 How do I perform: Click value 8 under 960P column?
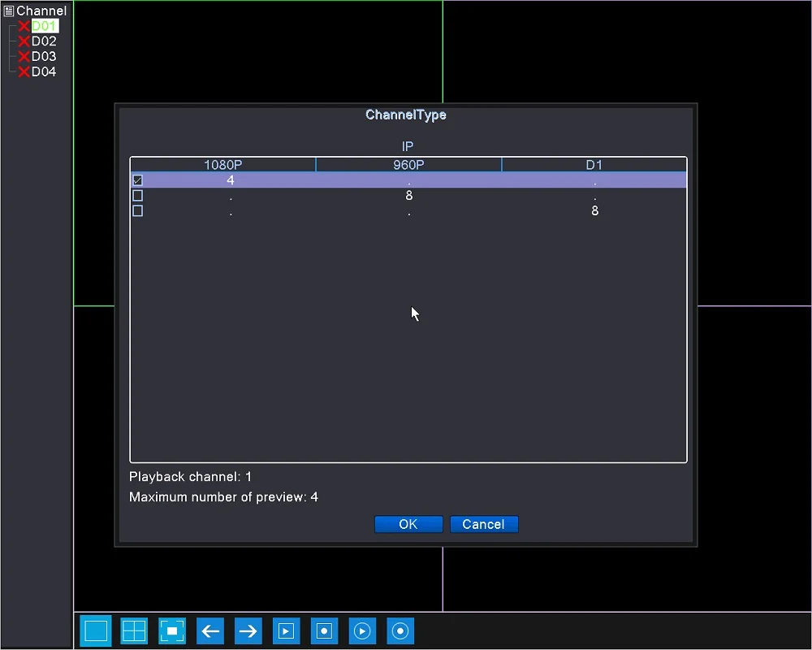pos(409,196)
